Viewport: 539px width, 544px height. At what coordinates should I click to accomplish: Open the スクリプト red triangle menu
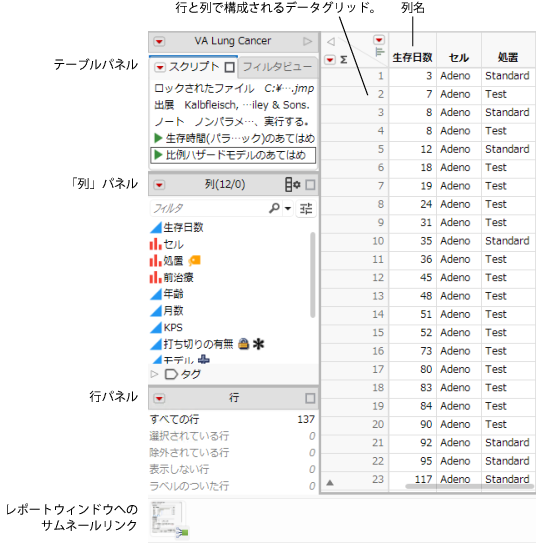(160, 67)
